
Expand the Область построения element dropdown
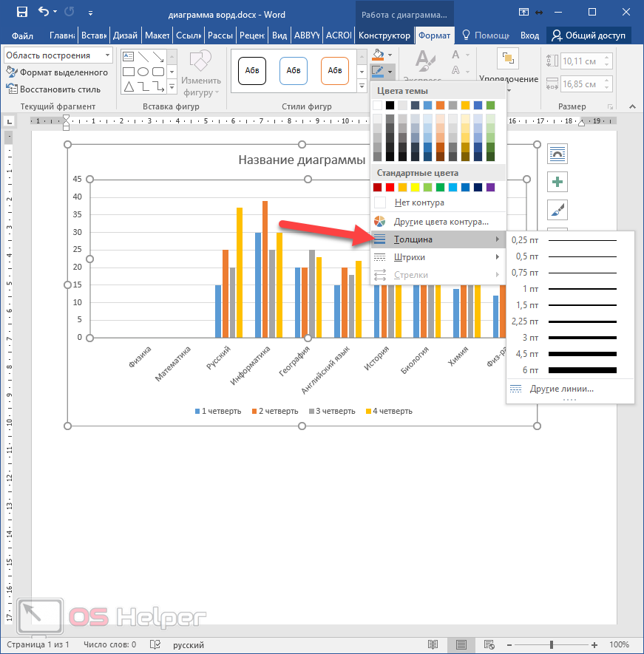(107, 55)
